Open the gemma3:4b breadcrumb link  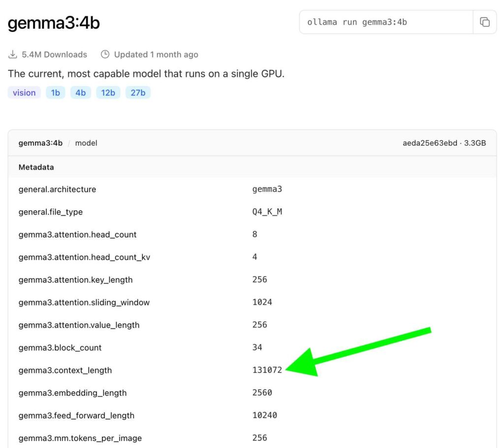40,143
